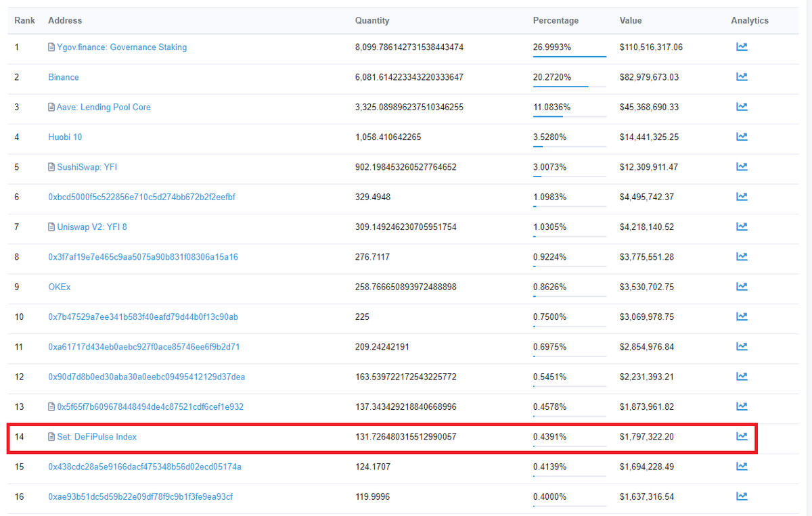Click the Address column header

(x=65, y=20)
